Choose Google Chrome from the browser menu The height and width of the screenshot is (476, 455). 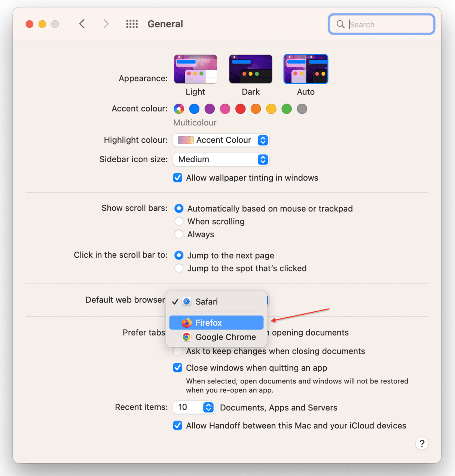point(216,337)
